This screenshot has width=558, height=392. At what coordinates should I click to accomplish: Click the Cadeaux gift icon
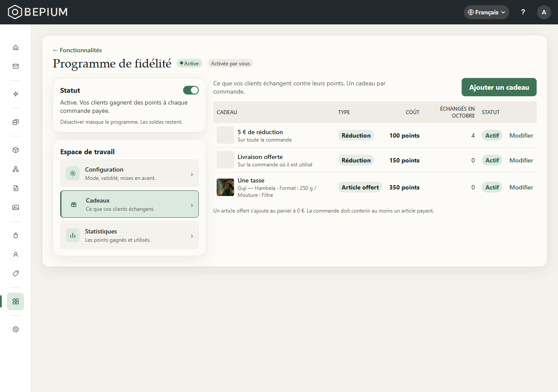[74, 204]
